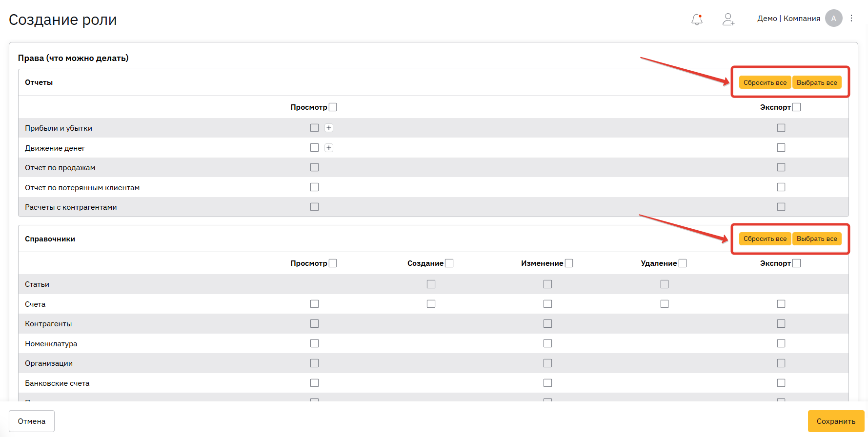Screen dimensions: 868x437
Task: Expand the Прибыли и убытки sub-permissions
Action: tap(329, 128)
